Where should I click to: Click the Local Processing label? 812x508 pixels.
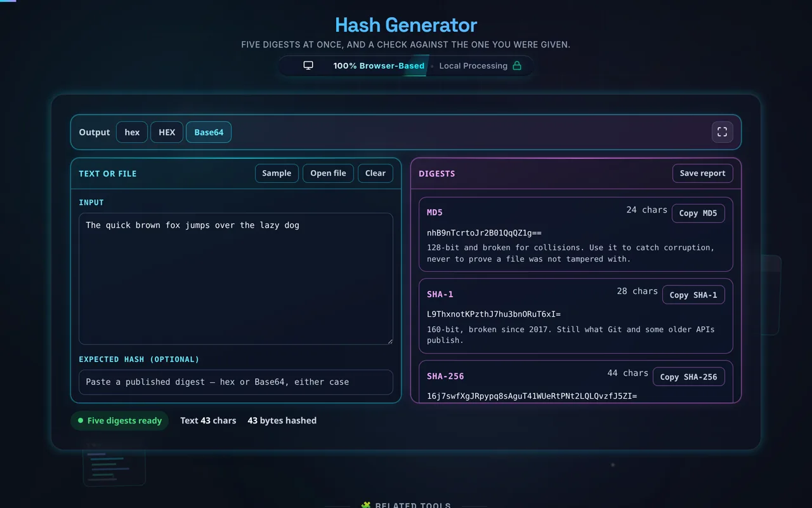tap(473, 65)
